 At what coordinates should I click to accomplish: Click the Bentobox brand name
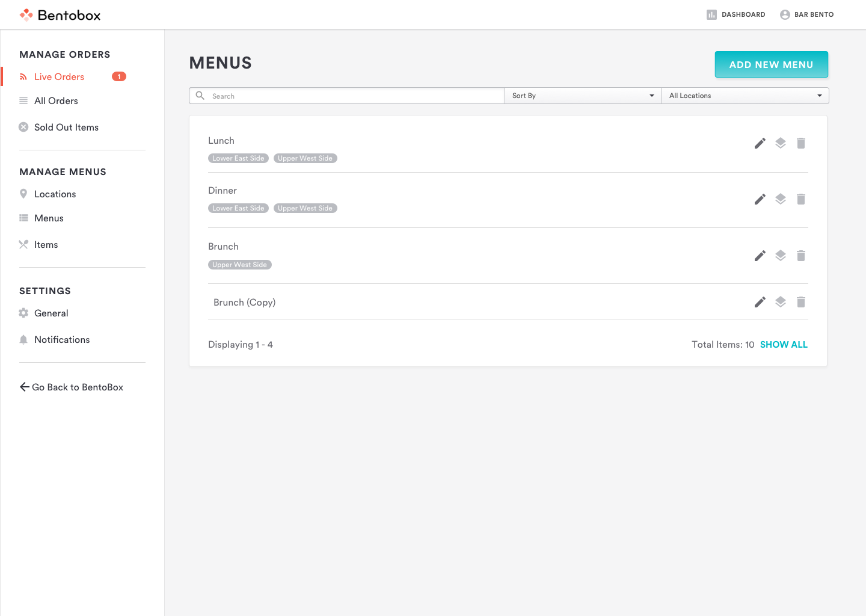point(69,15)
